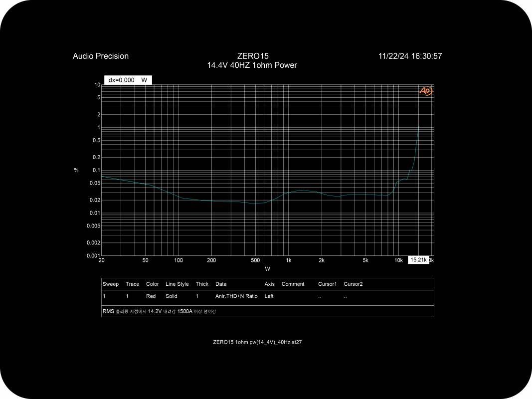This screenshot has height=399, width=532.
Task: Click the 500 tick label on X-axis
Action: 255,260
